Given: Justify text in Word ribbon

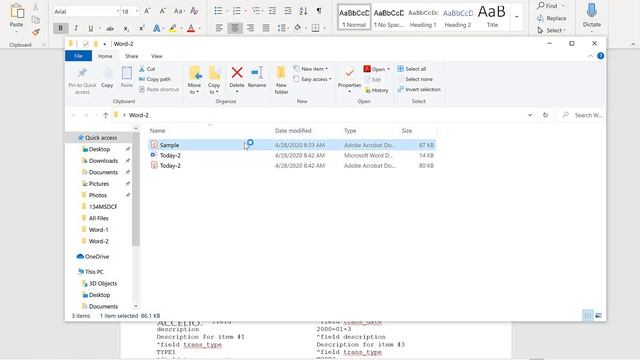Looking at the screenshot, I should 266,28.
